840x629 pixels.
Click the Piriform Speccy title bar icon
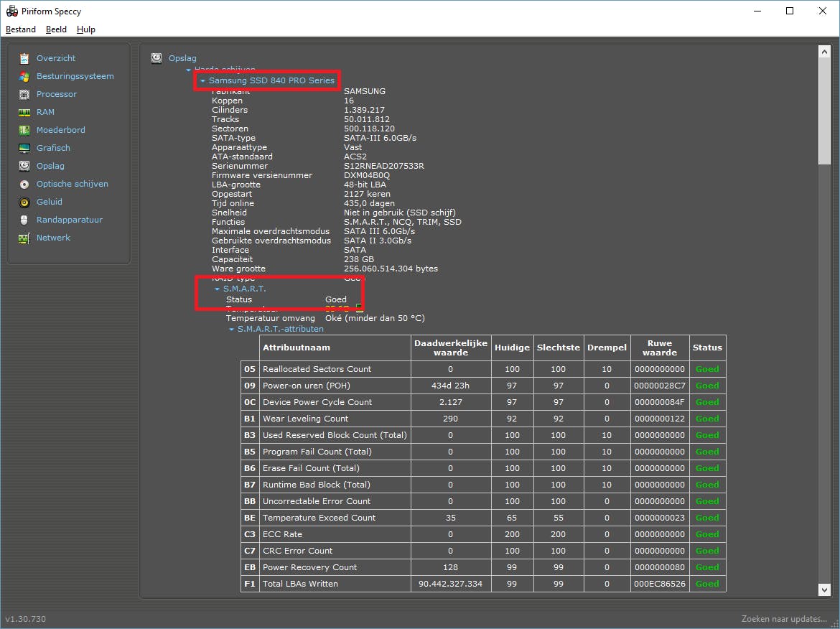pos(11,11)
